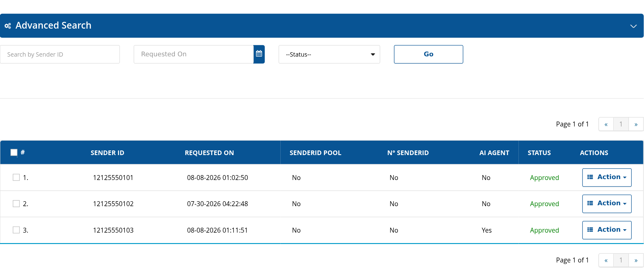Open Action menu for sender 12125550103
This screenshot has height=276, width=644.
point(607,230)
